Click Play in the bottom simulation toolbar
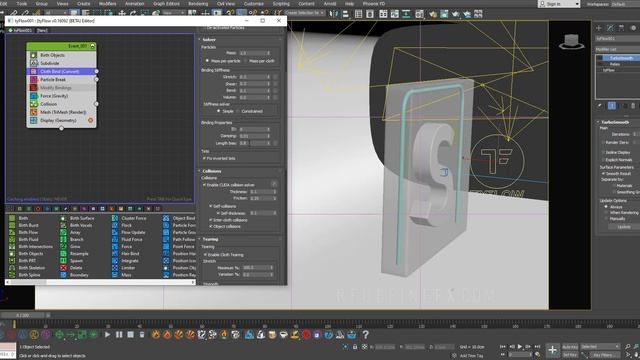This screenshot has height=360, width=640. coord(107,335)
